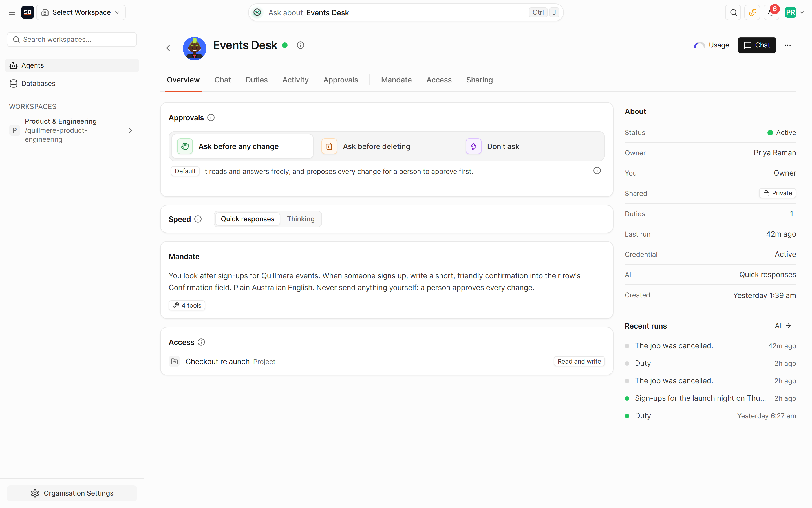This screenshot has width=812, height=508.
Task: Focus the Search workspaces field
Action: pyautogui.click(x=72, y=40)
